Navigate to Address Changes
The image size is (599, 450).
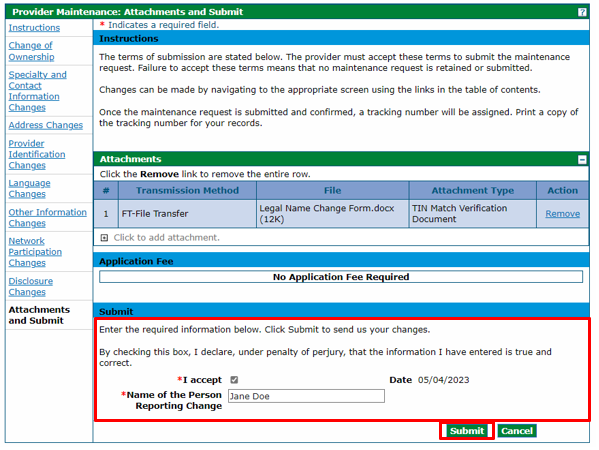click(x=45, y=125)
